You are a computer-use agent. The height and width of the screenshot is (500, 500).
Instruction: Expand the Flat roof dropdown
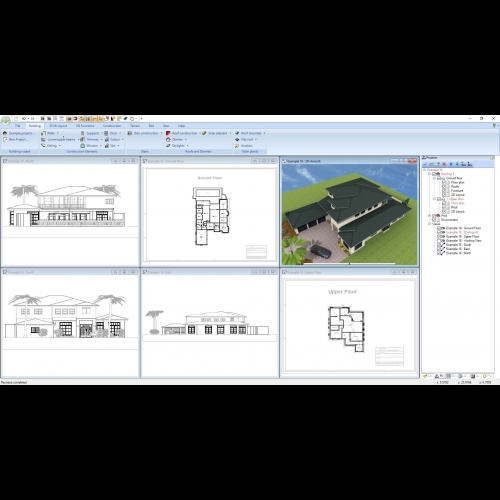(x=256, y=139)
